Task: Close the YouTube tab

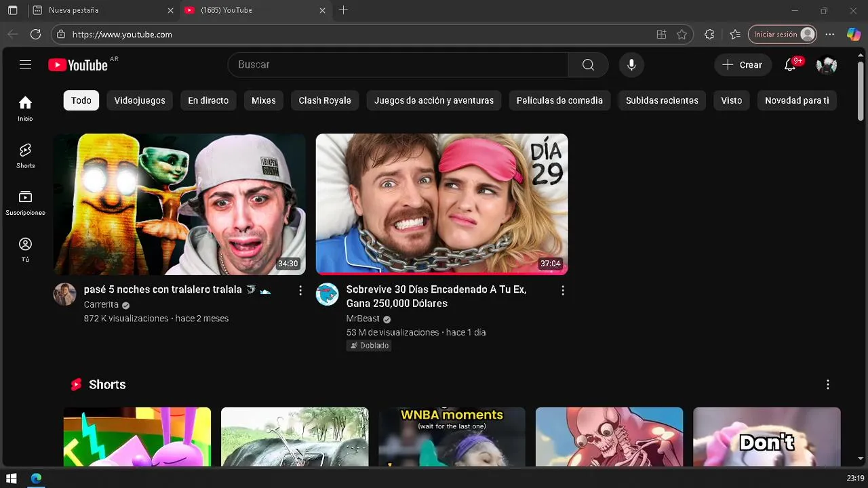Action: tap(322, 10)
